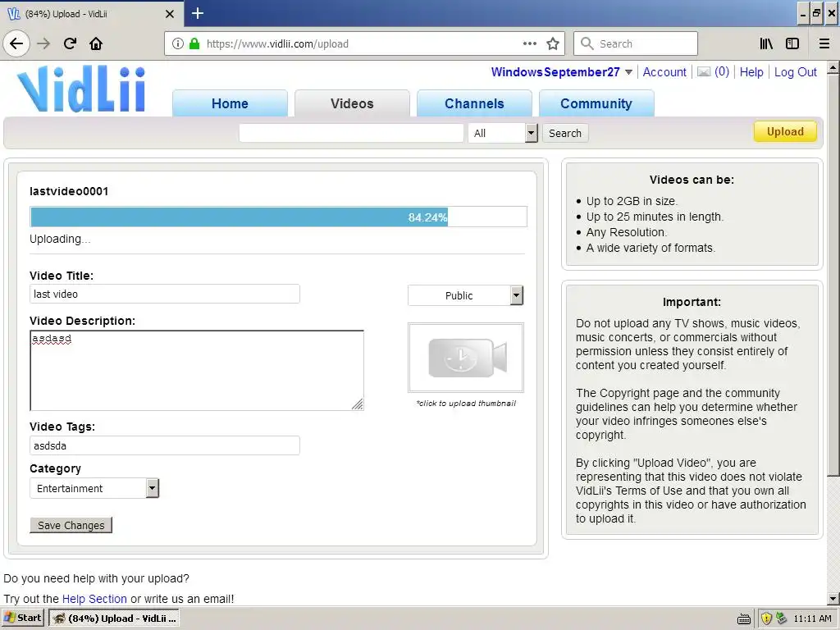Viewport: 840px width, 630px height.
Task: Click the 11:11 AM system clock
Action: (x=812, y=619)
